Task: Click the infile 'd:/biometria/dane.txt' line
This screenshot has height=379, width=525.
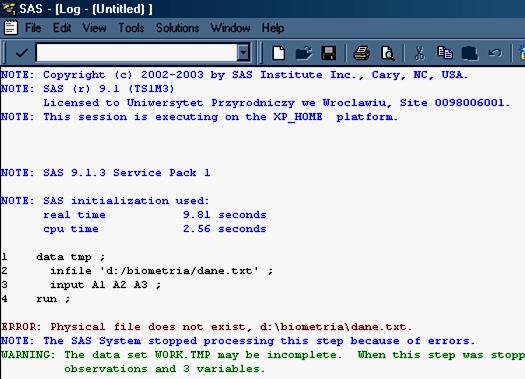Action: coord(161,271)
